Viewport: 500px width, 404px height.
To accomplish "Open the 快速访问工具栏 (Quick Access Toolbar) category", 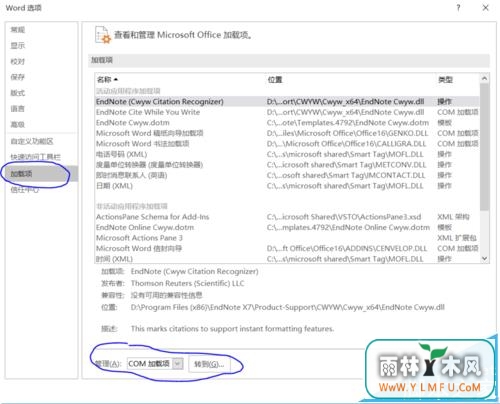I will (x=42, y=157).
